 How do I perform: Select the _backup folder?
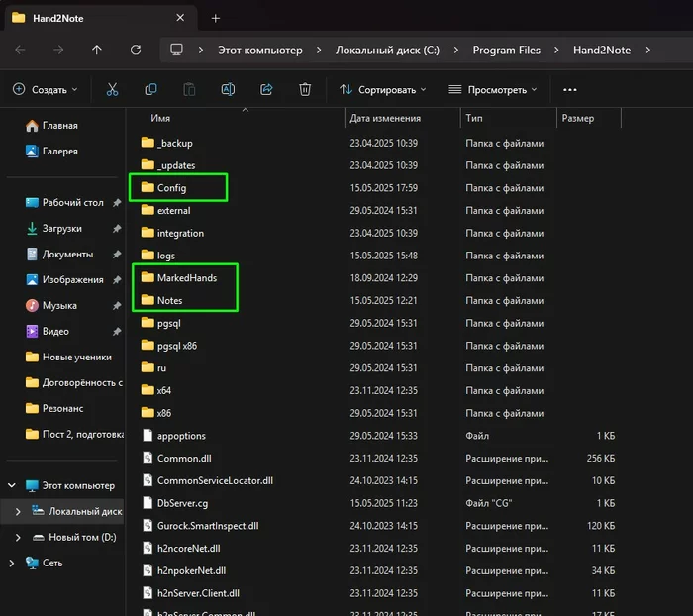174,144
